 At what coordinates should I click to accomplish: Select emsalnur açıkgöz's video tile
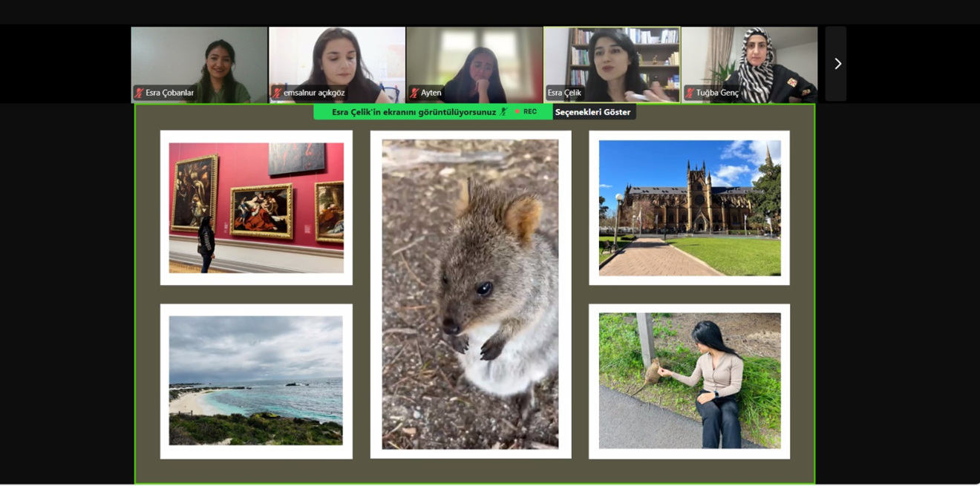pos(337,59)
